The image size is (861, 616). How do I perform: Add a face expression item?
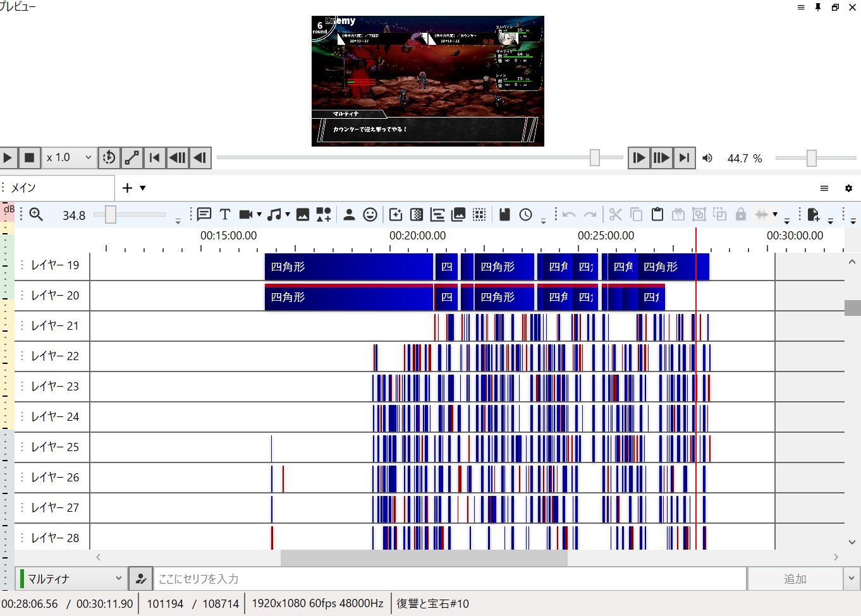point(370,215)
